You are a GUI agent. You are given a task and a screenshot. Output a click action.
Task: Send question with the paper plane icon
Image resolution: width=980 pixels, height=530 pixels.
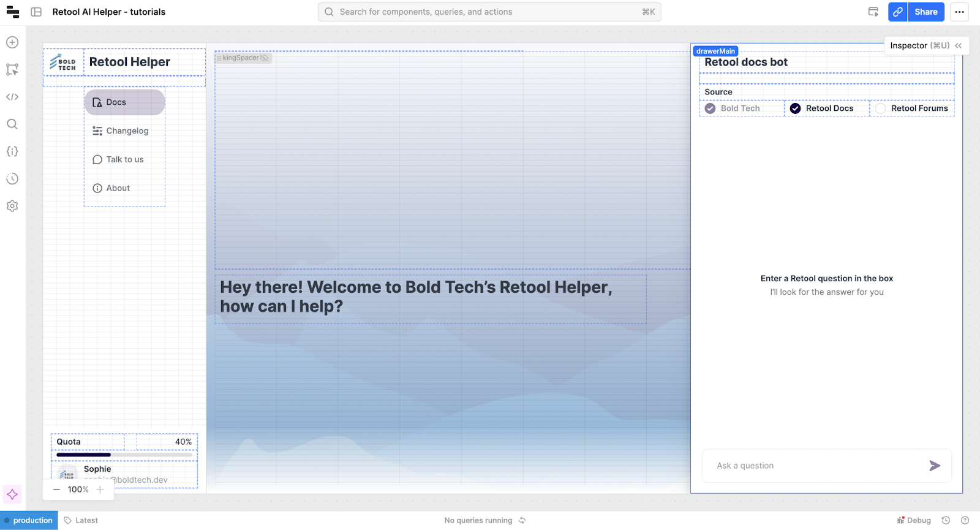[935, 466]
